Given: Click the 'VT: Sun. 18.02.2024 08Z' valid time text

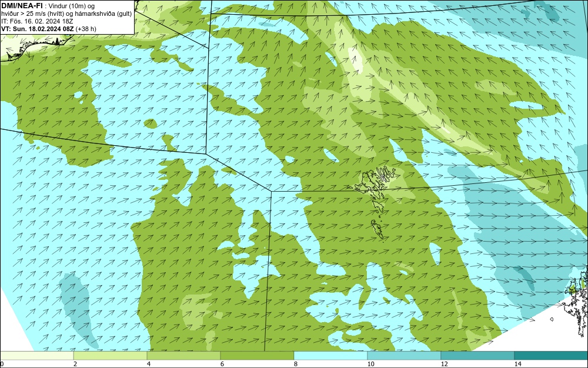Looking at the screenshot, I should tap(38, 28).
